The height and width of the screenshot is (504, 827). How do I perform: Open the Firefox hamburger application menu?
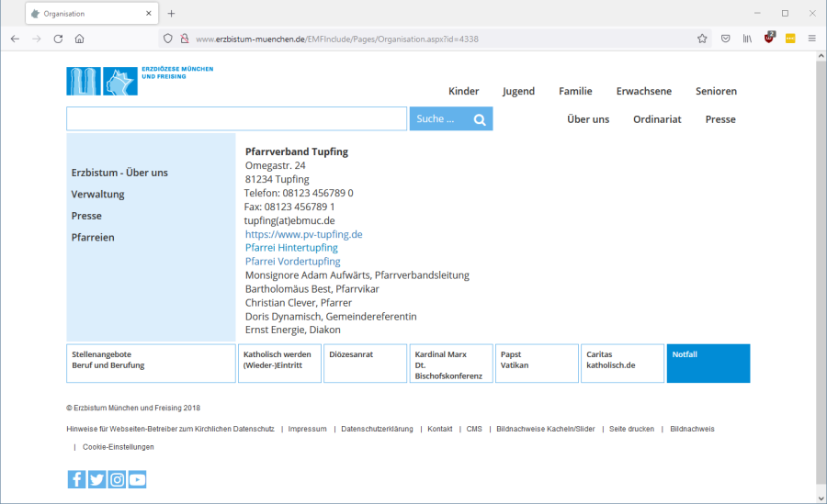[812, 39]
